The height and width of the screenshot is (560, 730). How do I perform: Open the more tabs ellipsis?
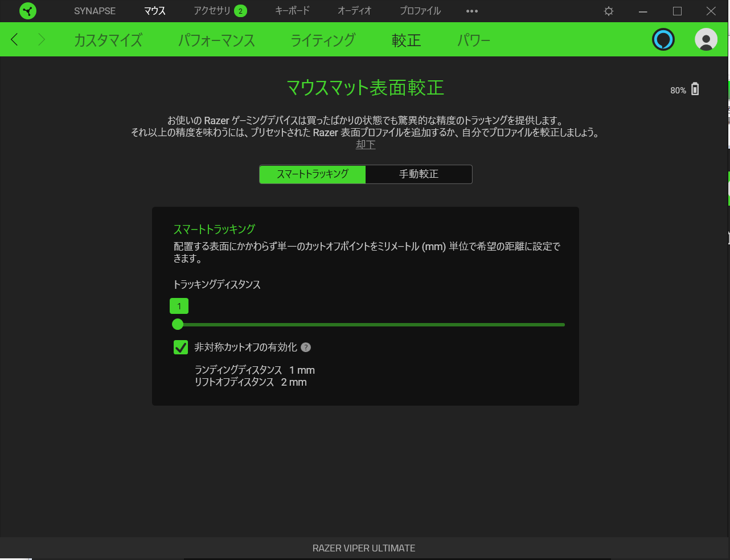(x=472, y=11)
